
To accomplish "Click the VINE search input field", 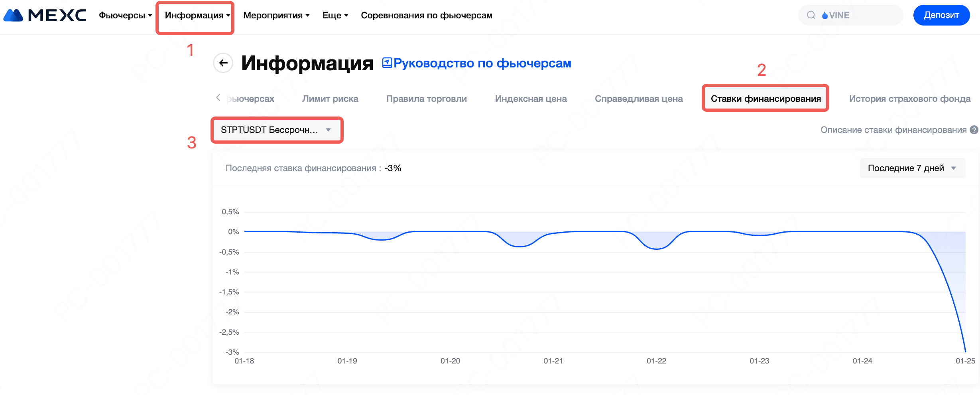I will (861, 15).
